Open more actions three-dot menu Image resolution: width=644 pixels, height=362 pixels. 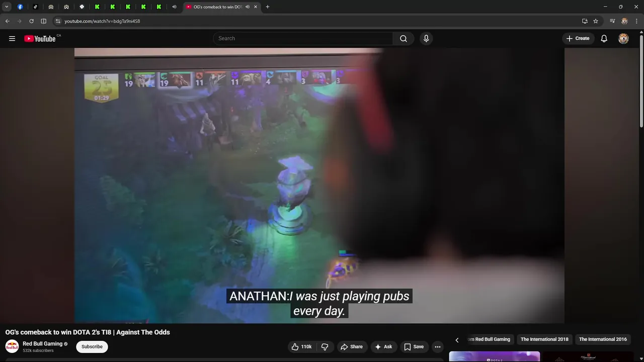point(438,347)
